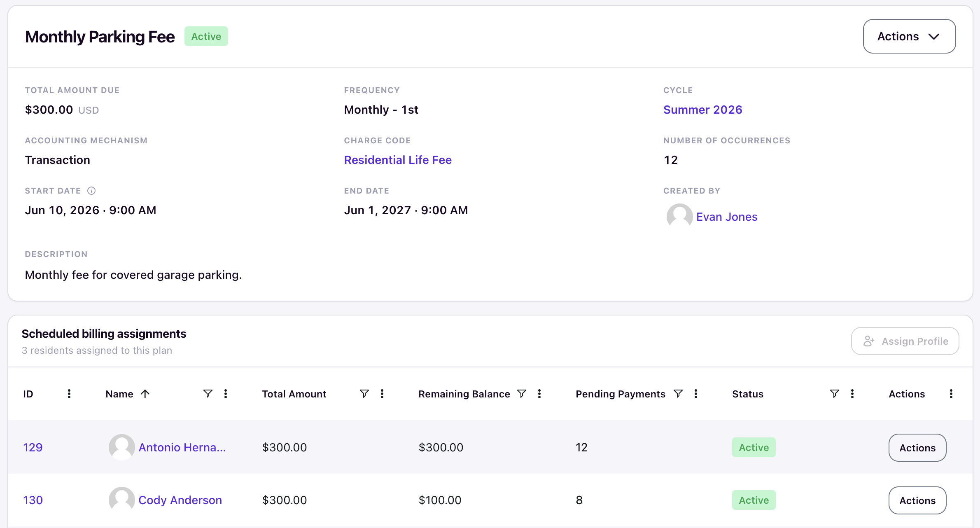Viewport: 980px width, 528px height.
Task: Click the Name column header
Action: click(x=119, y=394)
